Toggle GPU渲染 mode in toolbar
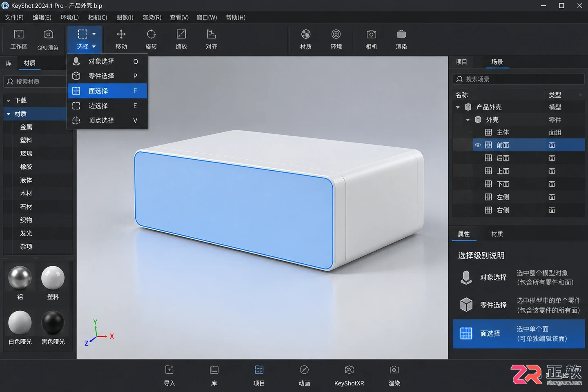This screenshot has height=392, width=588. [48, 40]
